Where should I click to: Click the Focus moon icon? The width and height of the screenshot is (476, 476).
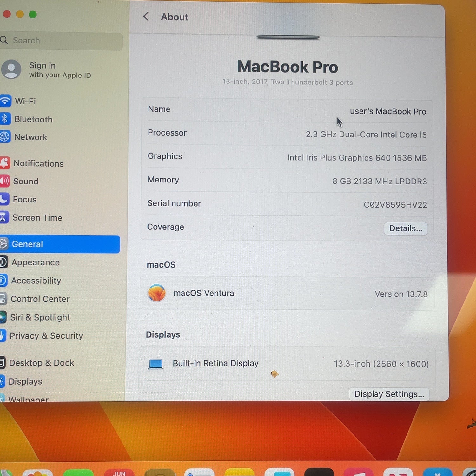pyautogui.click(x=4, y=199)
